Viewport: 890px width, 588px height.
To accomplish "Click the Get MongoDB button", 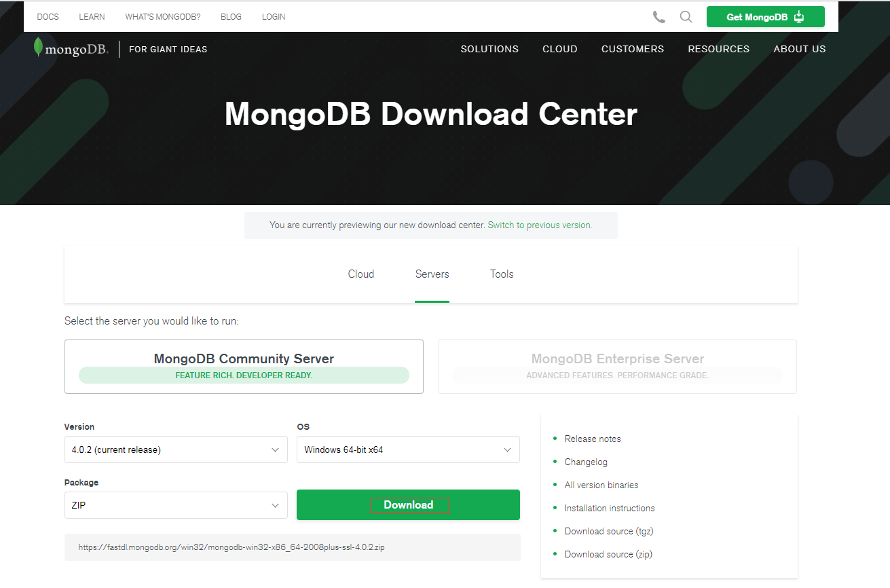I will point(765,17).
